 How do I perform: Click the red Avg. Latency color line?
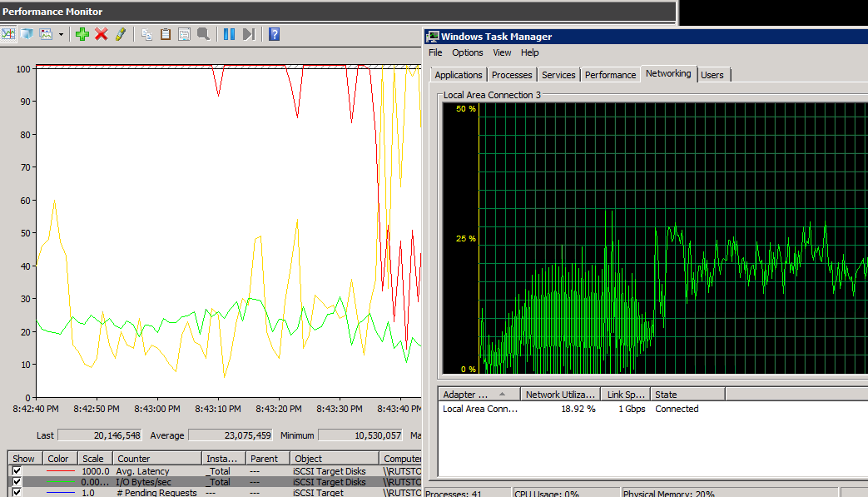pyautogui.click(x=61, y=471)
